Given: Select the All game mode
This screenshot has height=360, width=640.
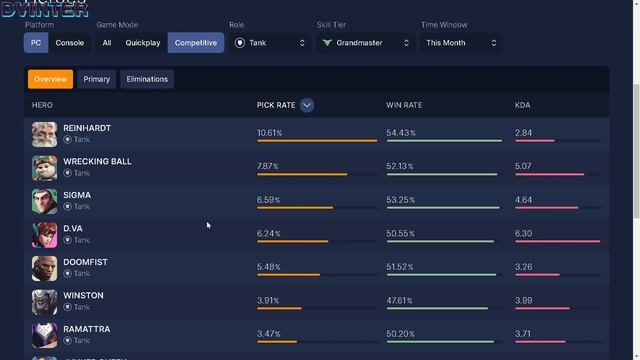Looking at the screenshot, I should click(x=107, y=42).
